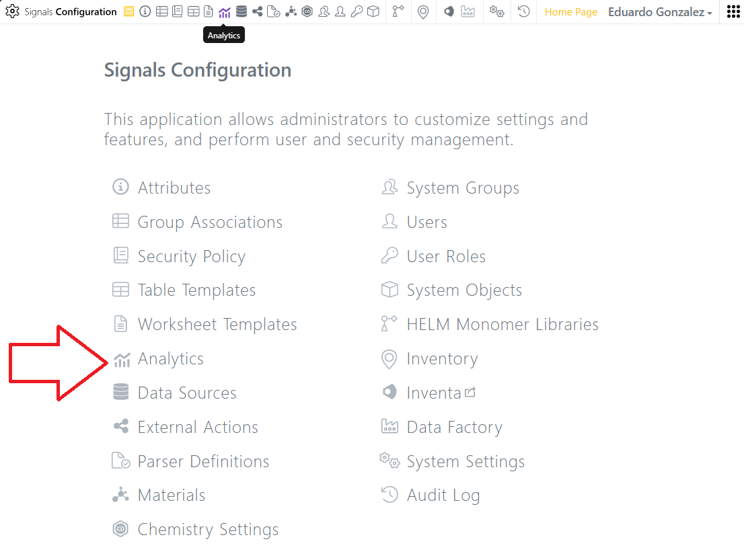Open the Data Factory list entry

[454, 428]
